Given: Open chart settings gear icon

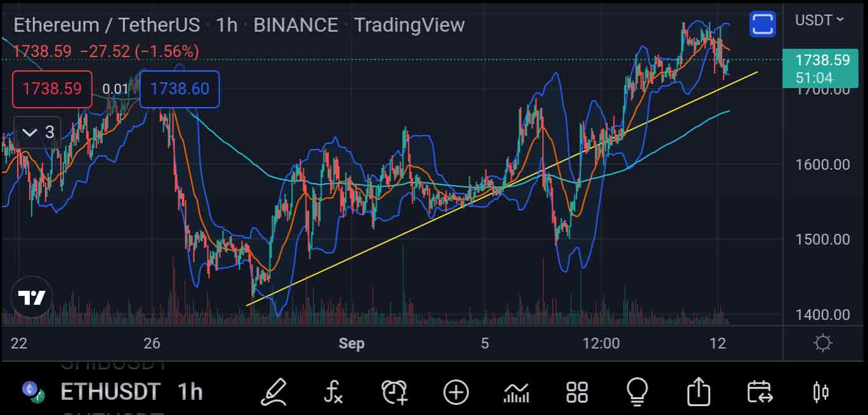Looking at the screenshot, I should tap(822, 343).
